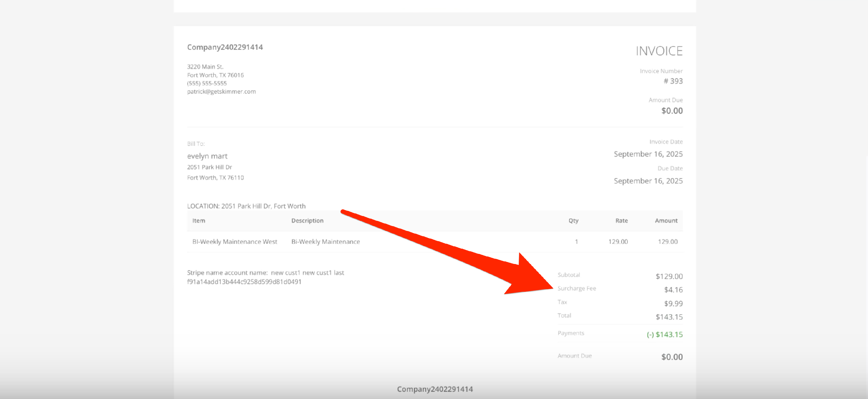This screenshot has height=399, width=868.
Task: Click the patrick@getskimmer.com email address
Action: pyautogui.click(x=221, y=92)
